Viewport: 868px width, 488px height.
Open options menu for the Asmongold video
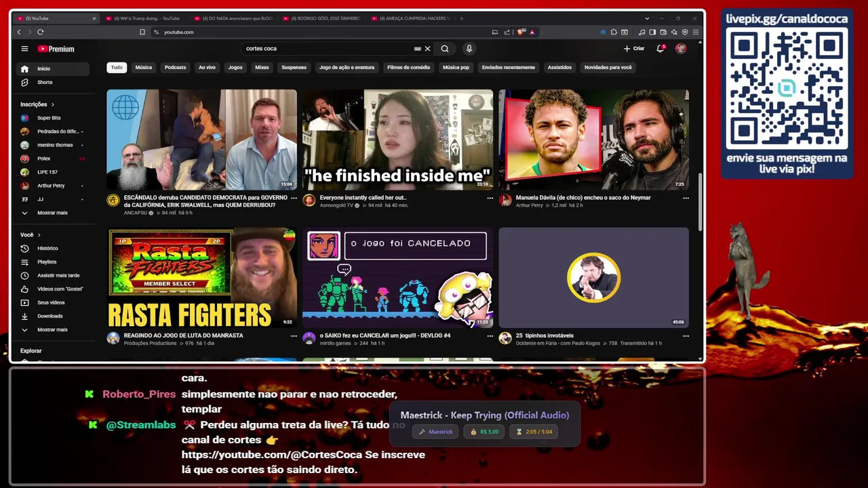(490, 198)
